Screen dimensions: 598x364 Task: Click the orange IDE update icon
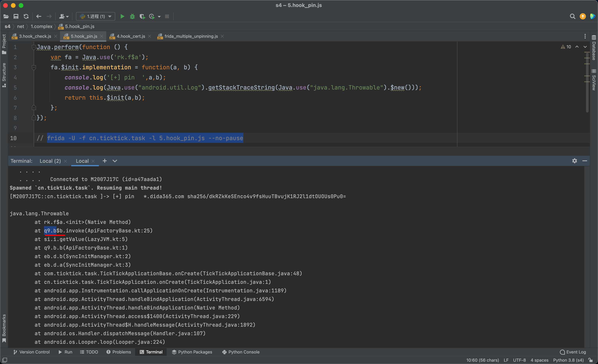pos(583,17)
